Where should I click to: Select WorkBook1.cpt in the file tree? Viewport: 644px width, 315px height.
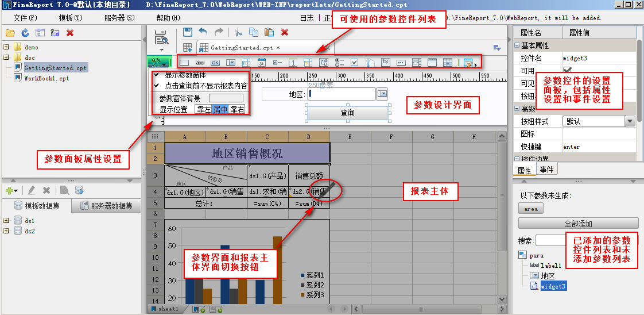point(46,78)
